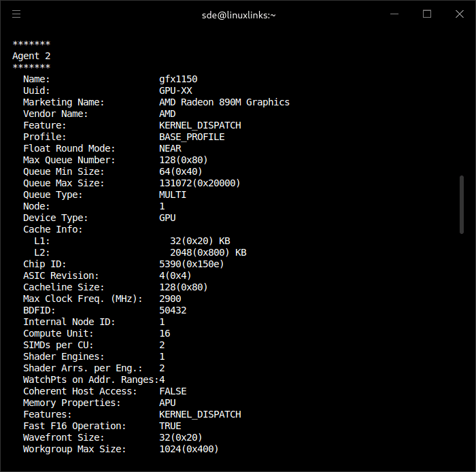The image size is (476, 472).
Task: Click the 'Internal Node ID:' label
Action: (69, 322)
